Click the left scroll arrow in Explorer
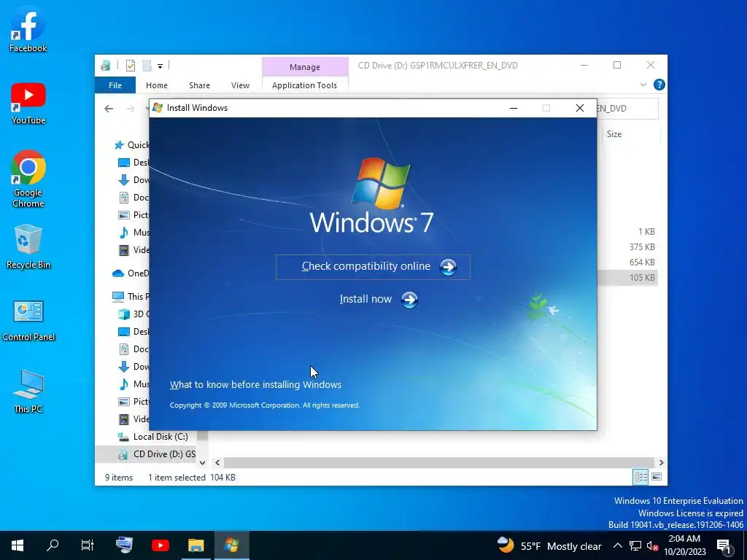Screen dimensions: 747x560 tap(217, 462)
